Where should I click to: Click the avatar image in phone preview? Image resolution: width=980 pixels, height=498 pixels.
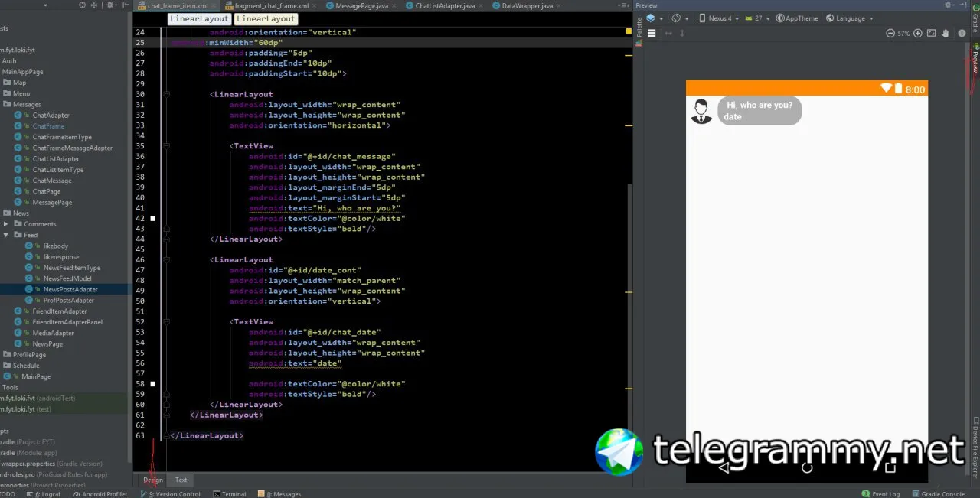click(x=701, y=111)
